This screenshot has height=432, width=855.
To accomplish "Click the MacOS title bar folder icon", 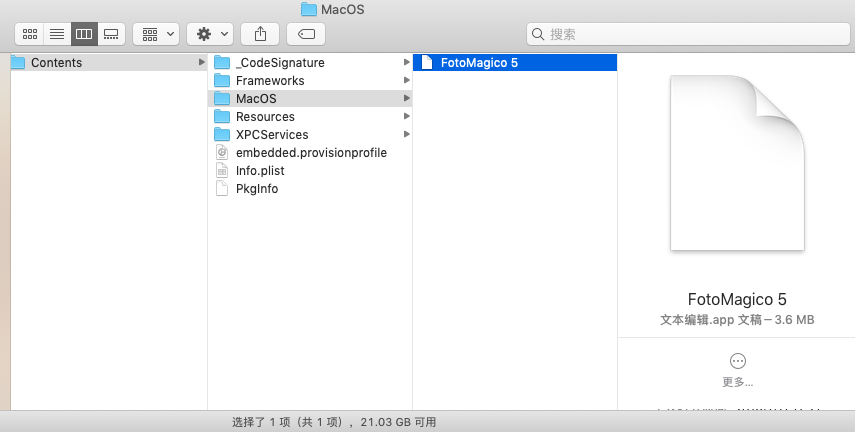I will [309, 9].
